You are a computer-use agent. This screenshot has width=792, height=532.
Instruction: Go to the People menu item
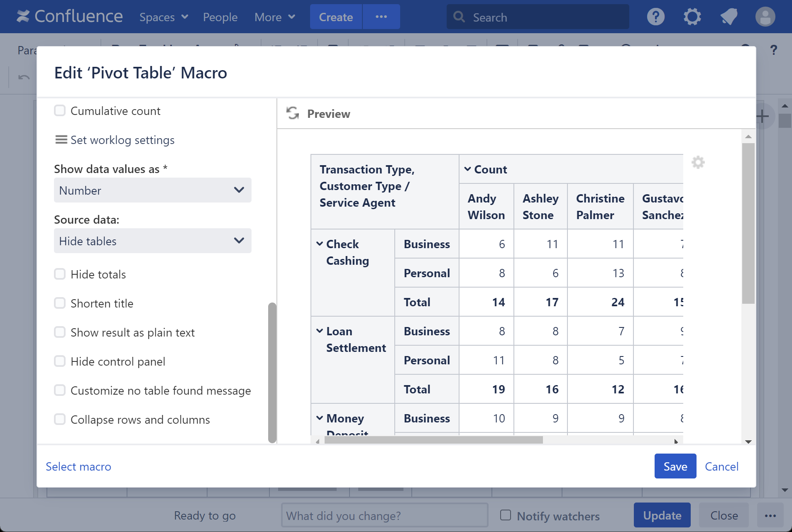pos(220,17)
